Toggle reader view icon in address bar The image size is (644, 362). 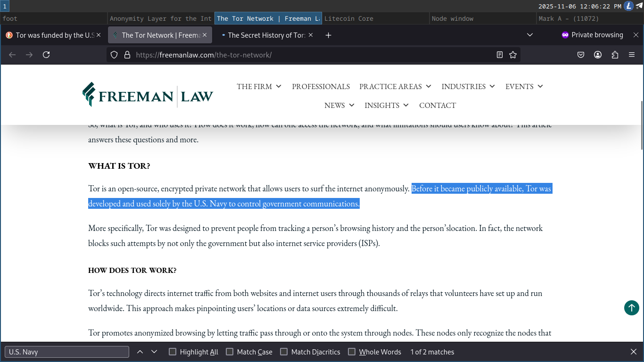pyautogui.click(x=500, y=55)
